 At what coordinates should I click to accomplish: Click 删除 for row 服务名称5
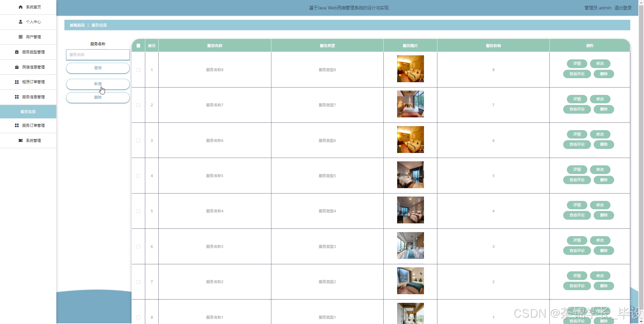[x=604, y=180]
